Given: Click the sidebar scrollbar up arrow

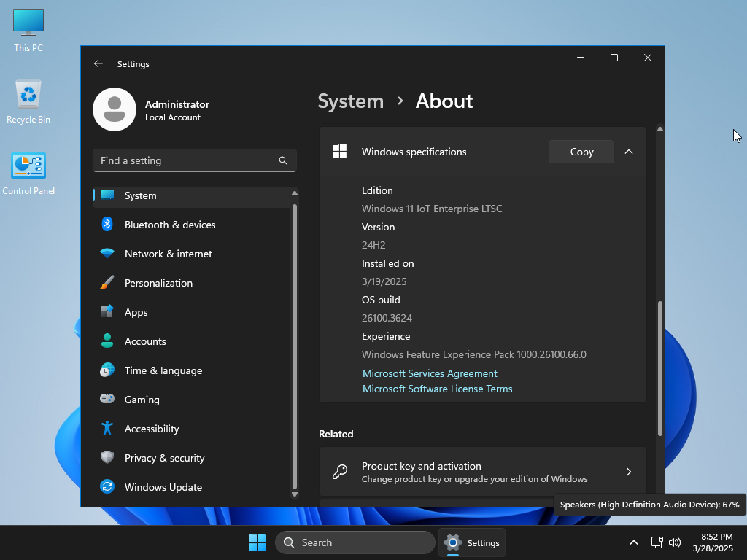Looking at the screenshot, I should point(295,192).
